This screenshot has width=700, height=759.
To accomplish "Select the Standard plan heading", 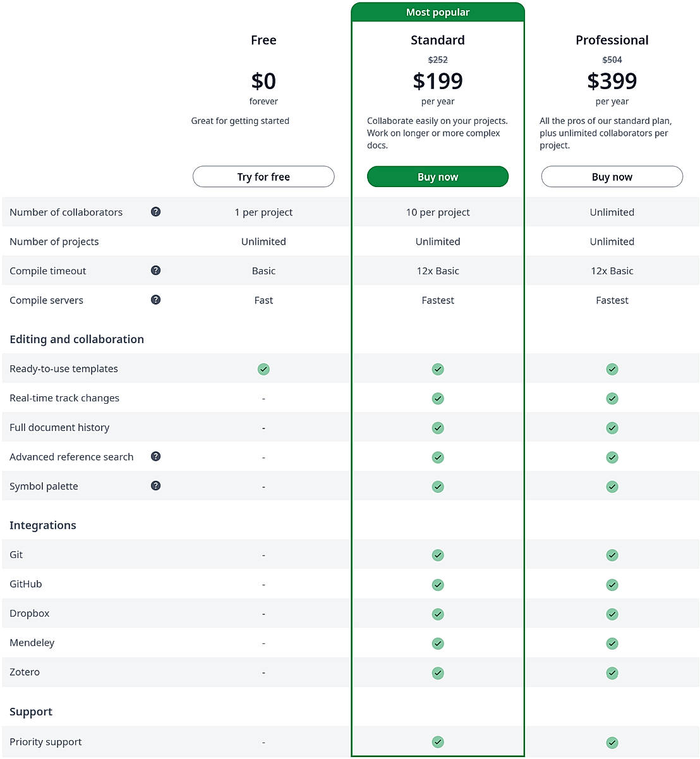I will (438, 40).
